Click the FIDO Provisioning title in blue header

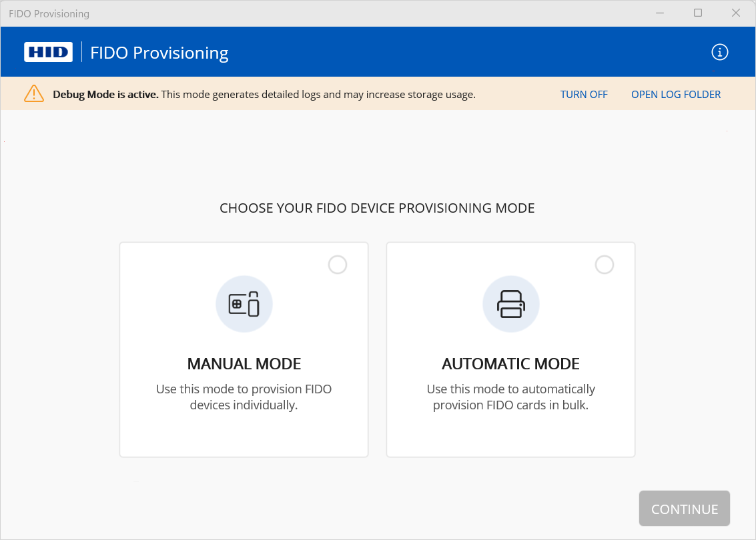coord(159,53)
